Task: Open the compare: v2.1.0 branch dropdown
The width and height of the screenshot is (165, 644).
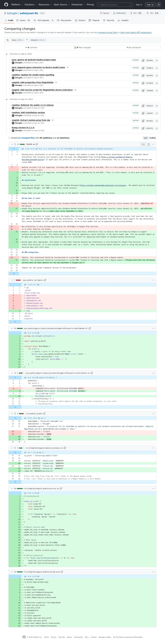Action: tap(38, 40)
